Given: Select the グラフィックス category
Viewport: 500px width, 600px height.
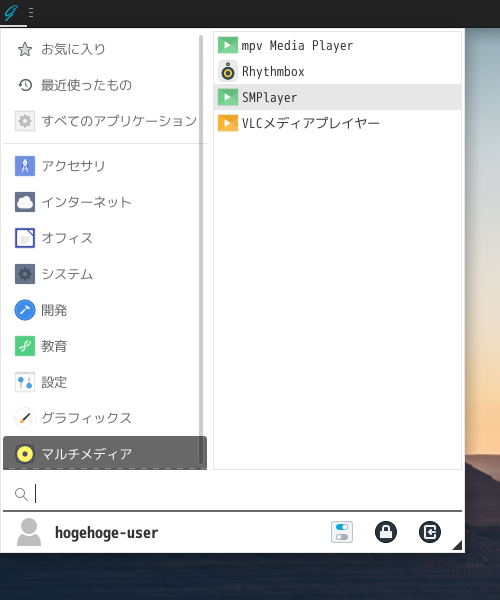Looking at the screenshot, I should tap(101, 418).
